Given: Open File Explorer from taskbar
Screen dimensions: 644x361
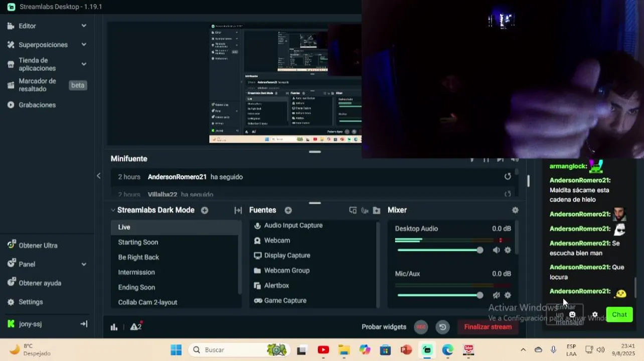Looking at the screenshot, I should [x=344, y=349].
